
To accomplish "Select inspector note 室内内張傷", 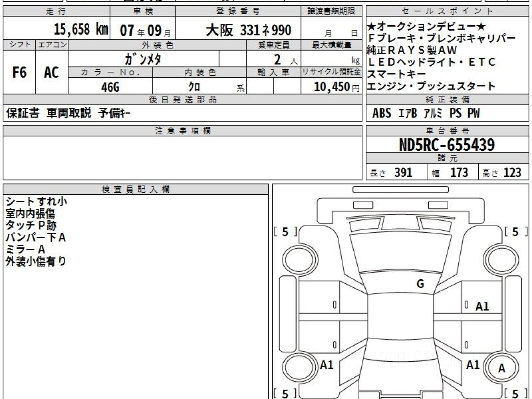I will 30,214.
